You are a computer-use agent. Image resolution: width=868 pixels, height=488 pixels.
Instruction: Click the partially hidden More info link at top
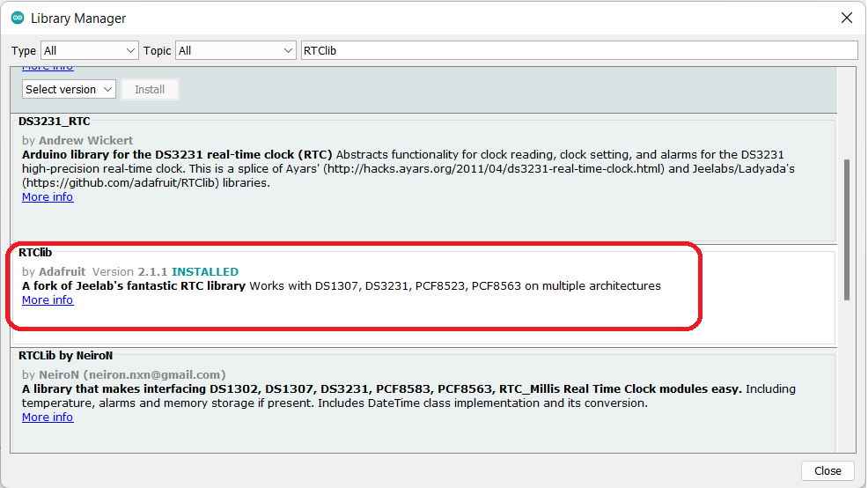(x=48, y=68)
